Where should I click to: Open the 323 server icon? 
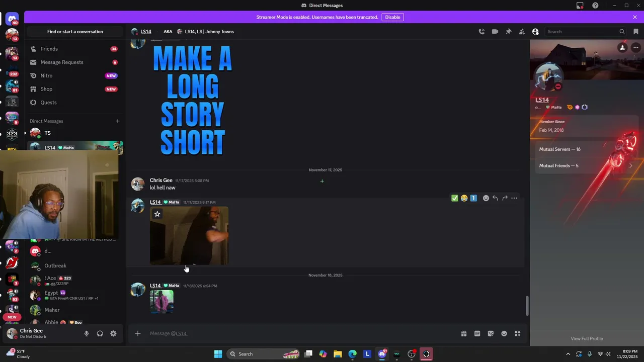tap(12, 134)
